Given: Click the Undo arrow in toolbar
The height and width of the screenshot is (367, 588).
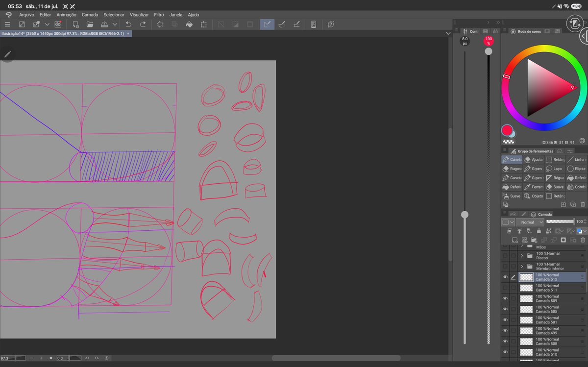Looking at the screenshot, I should [x=128, y=24].
